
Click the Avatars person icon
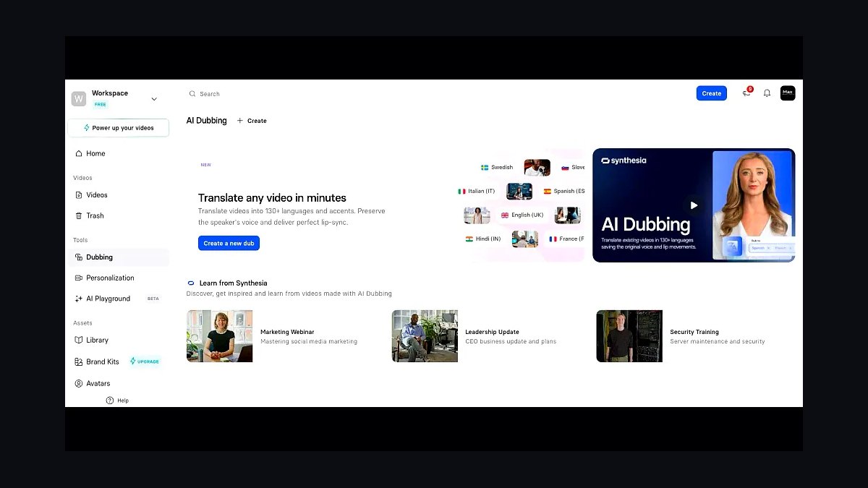pyautogui.click(x=79, y=383)
